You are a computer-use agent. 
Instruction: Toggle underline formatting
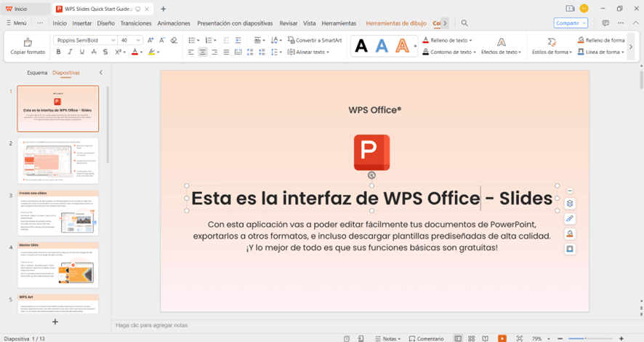(82, 52)
